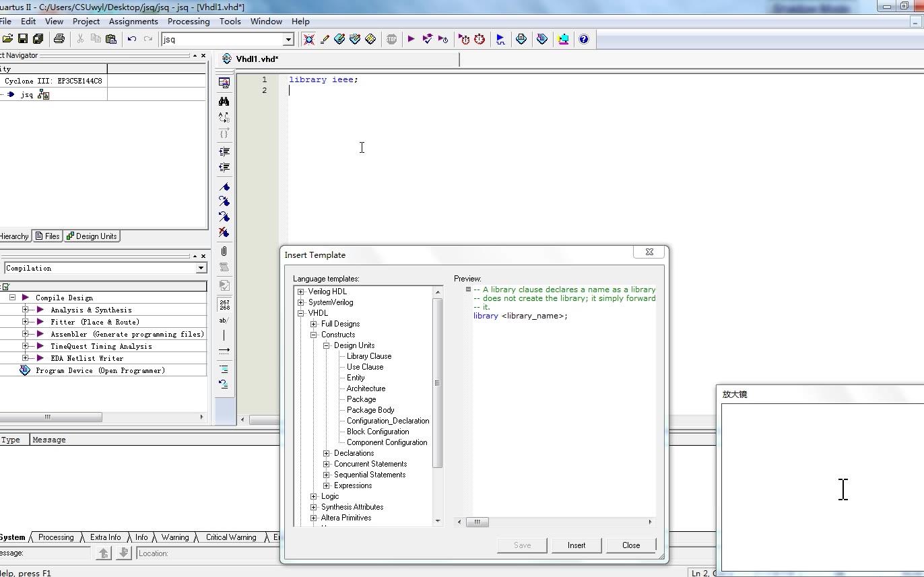
Task: Jump to next bookmark icon
Action: point(224,201)
